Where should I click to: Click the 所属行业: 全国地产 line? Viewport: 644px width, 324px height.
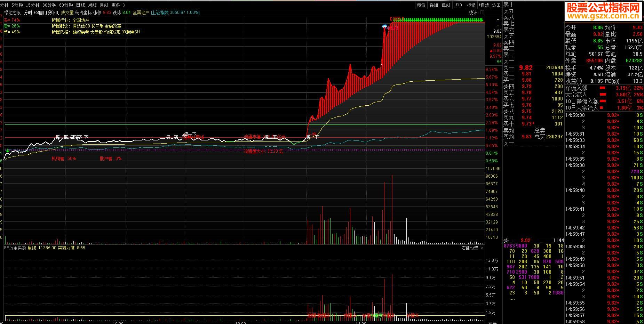click(x=71, y=21)
